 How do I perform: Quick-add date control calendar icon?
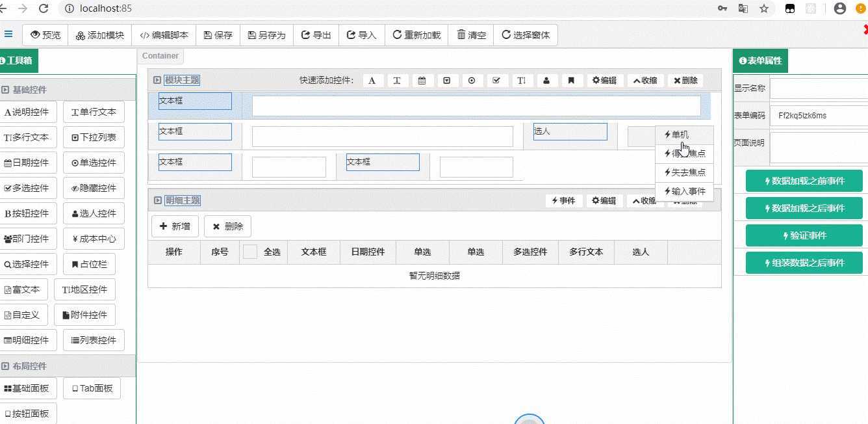(x=422, y=81)
